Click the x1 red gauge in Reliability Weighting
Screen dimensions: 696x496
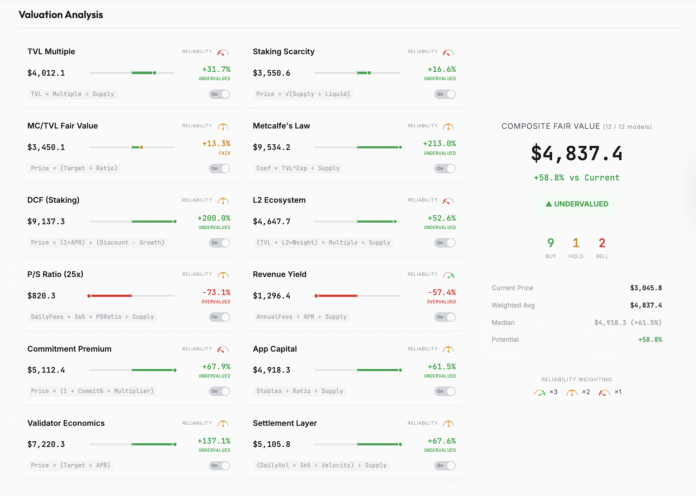(604, 393)
